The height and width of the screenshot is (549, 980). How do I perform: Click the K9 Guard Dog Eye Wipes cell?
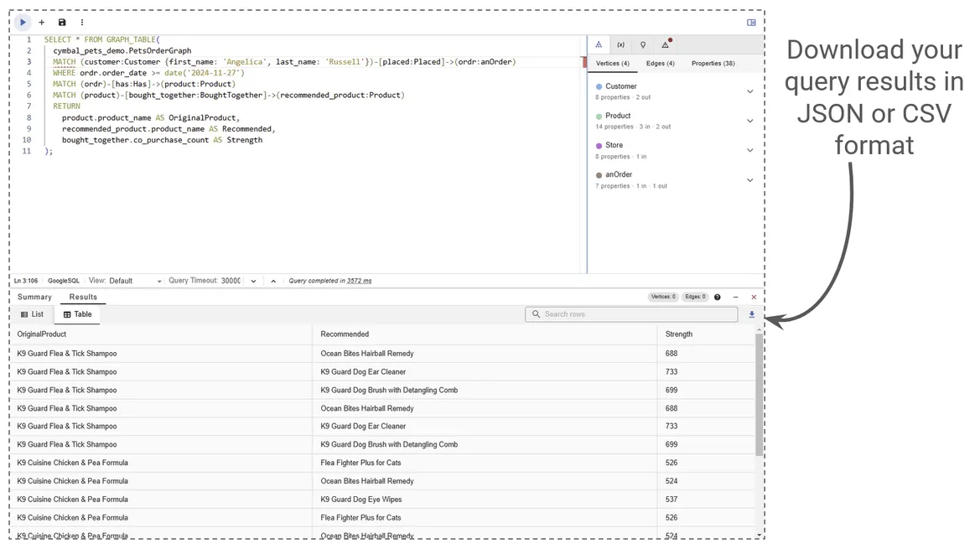coord(361,500)
